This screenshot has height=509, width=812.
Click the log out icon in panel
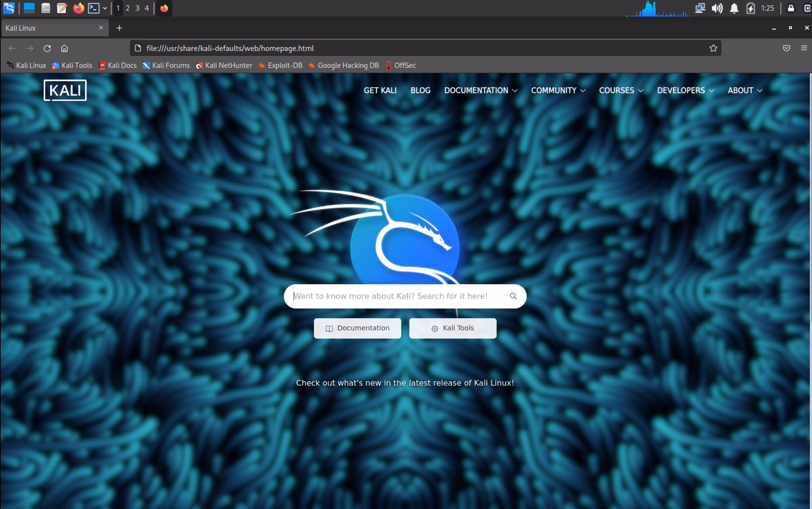807,8
